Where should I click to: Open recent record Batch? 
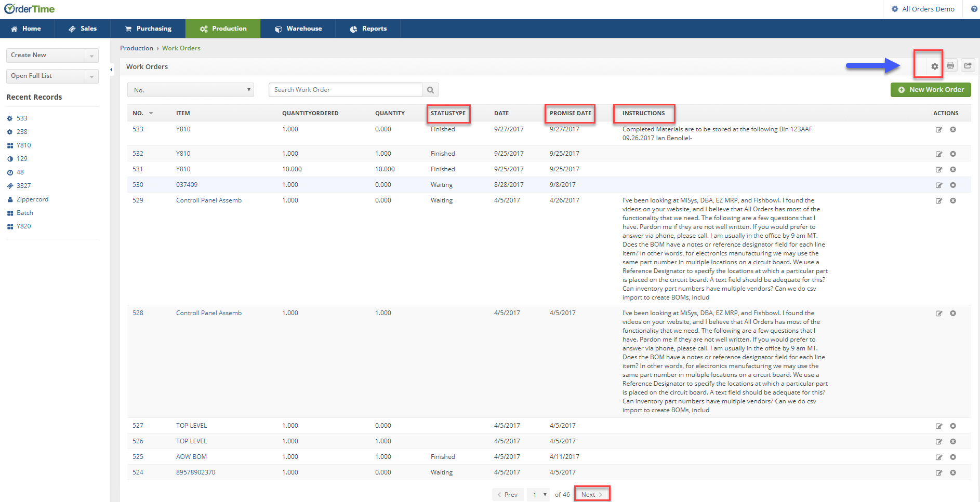tap(24, 213)
